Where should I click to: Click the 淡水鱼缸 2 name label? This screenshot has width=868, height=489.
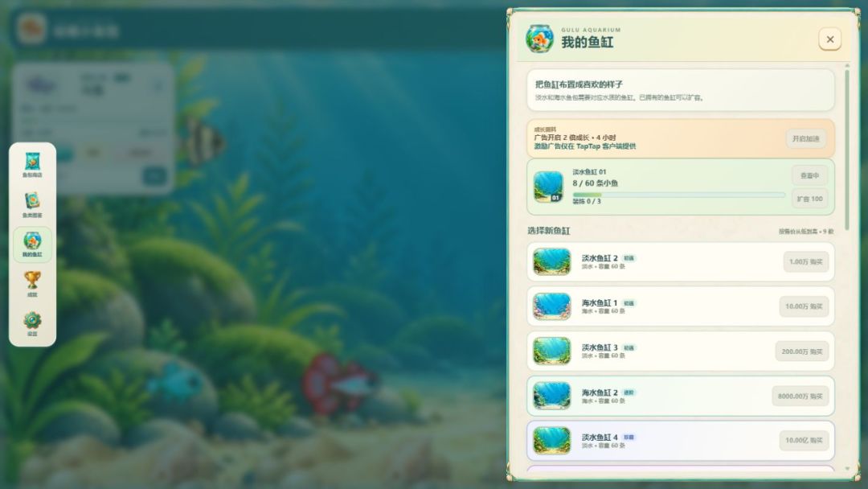[x=600, y=258]
